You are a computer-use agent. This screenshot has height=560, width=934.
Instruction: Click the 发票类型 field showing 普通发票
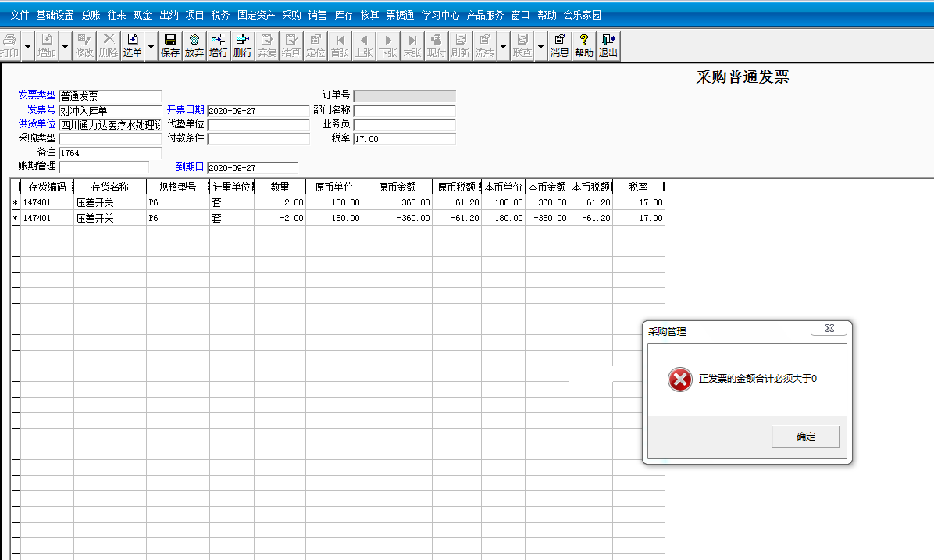(x=110, y=96)
